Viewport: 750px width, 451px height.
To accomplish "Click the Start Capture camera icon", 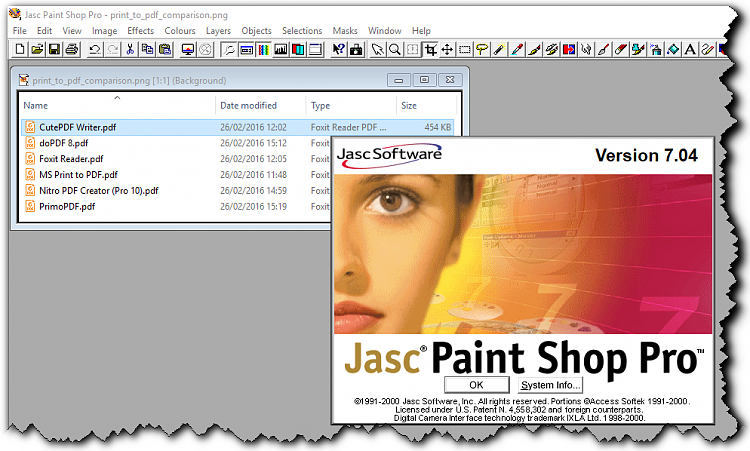I will coord(356,49).
